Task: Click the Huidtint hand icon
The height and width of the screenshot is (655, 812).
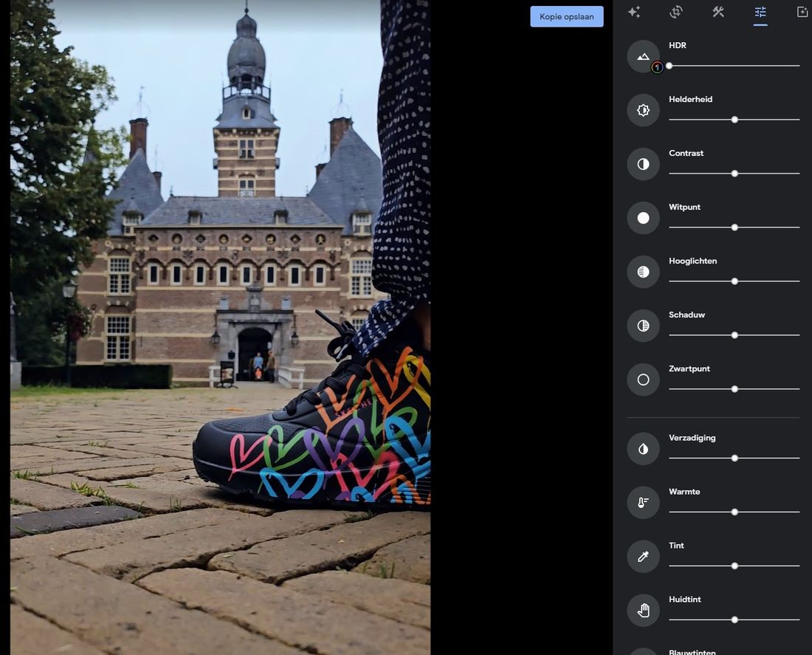Action: 643,611
